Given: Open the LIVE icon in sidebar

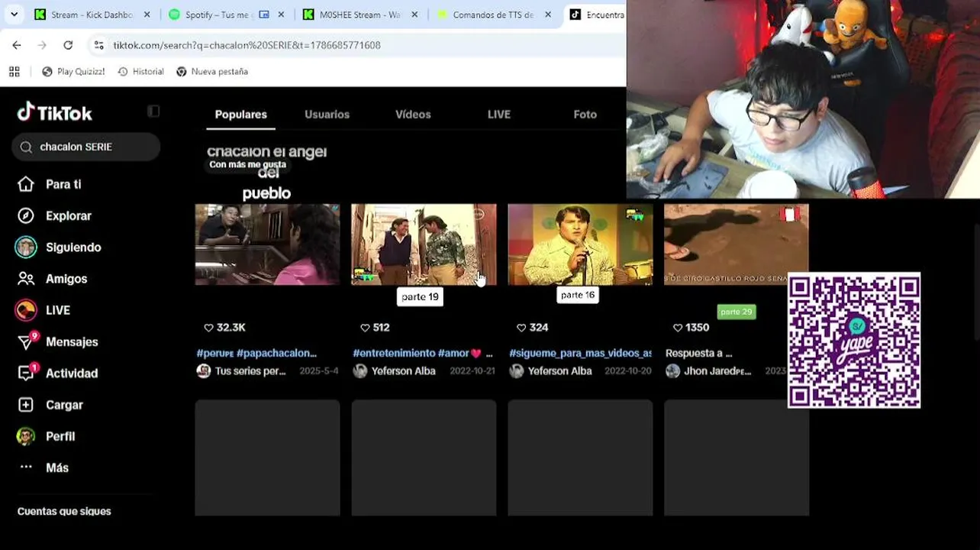Looking at the screenshot, I should pos(26,310).
